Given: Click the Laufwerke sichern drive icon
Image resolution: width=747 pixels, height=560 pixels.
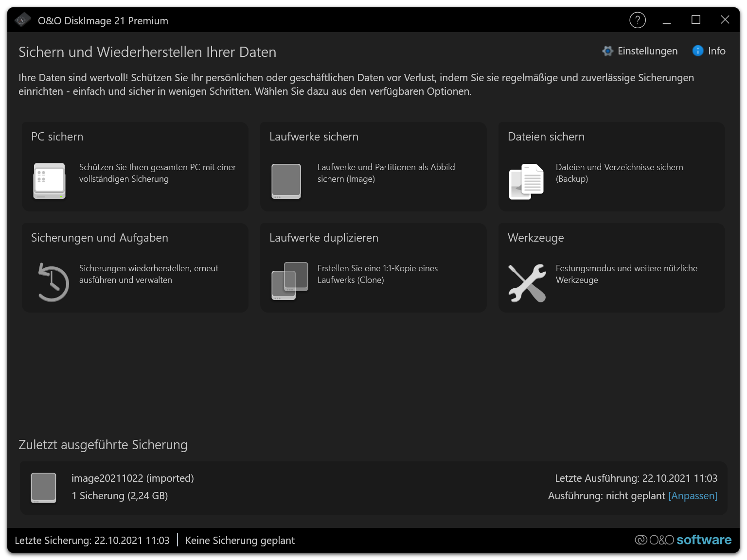Looking at the screenshot, I should [286, 181].
